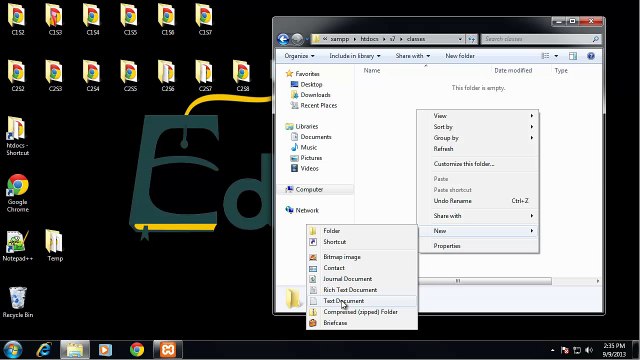Select the C256 desktop icon
The image size is (640, 360).
click(167, 75)
